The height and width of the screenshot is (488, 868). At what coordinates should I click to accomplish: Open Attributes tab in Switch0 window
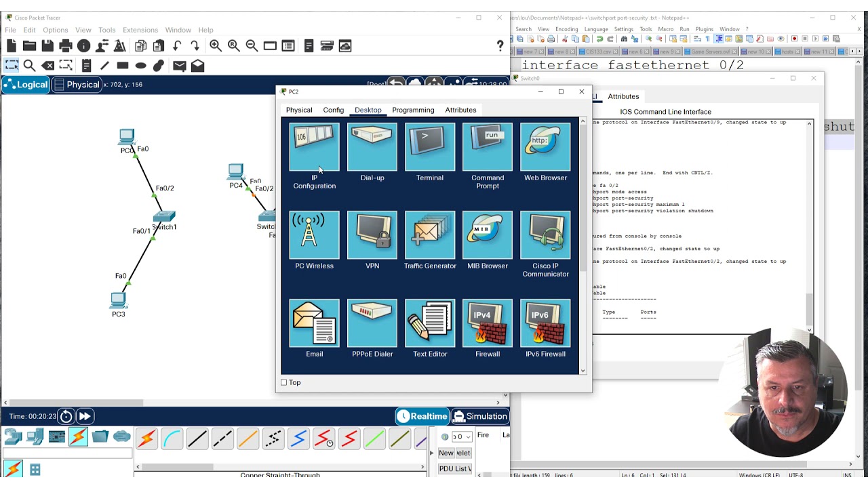[x=623, y=96]
